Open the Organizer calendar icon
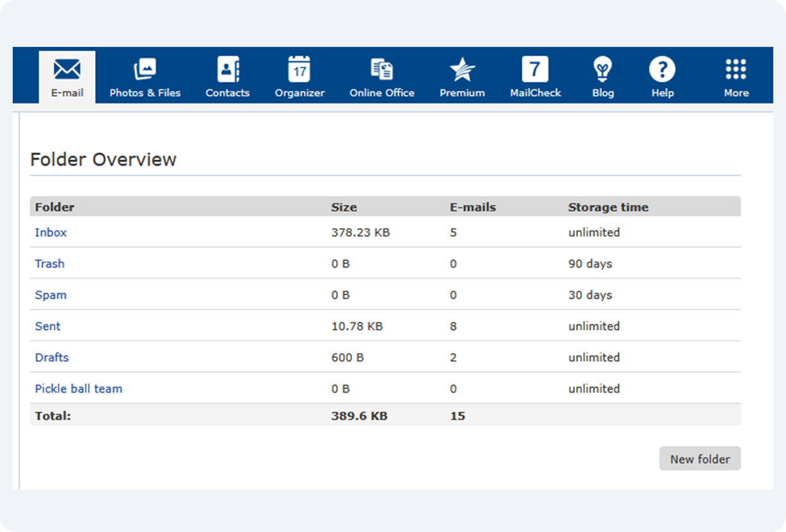The height and width of the screenshot is (532, 786). [299, 70]
